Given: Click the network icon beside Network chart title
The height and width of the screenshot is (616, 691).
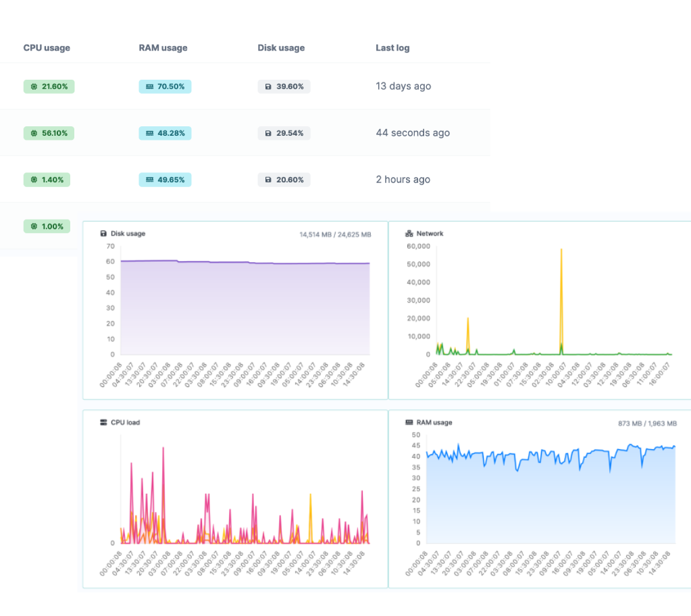Looking at the screenshot, I should 409,234.
